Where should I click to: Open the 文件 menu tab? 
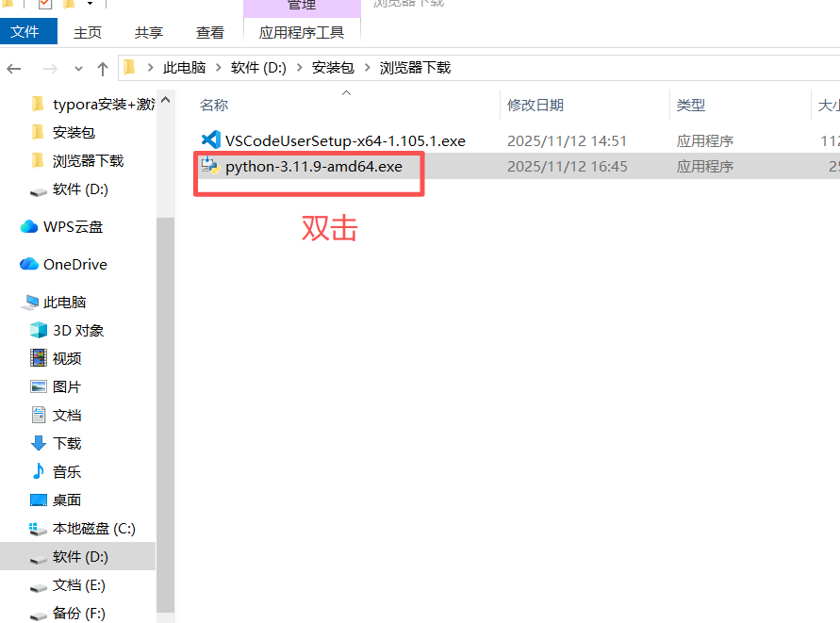[28, 32]
